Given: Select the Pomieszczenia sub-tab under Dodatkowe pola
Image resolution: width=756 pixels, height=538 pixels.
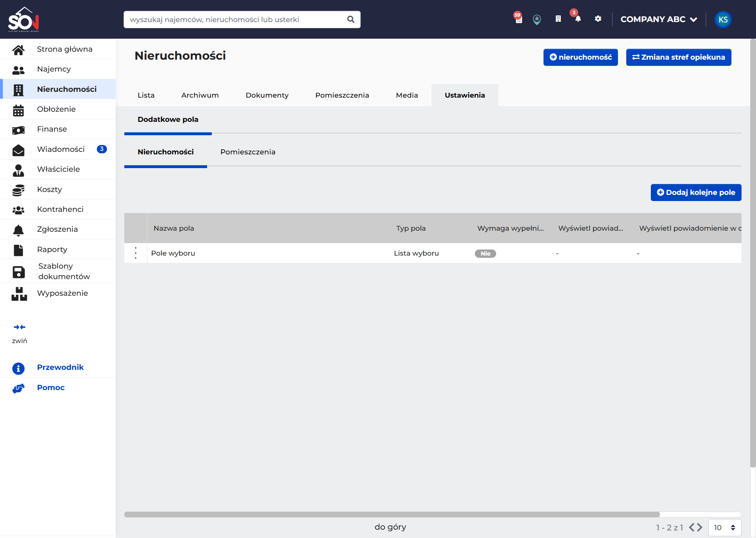Looking at the screenshot, I should point(248,152).
